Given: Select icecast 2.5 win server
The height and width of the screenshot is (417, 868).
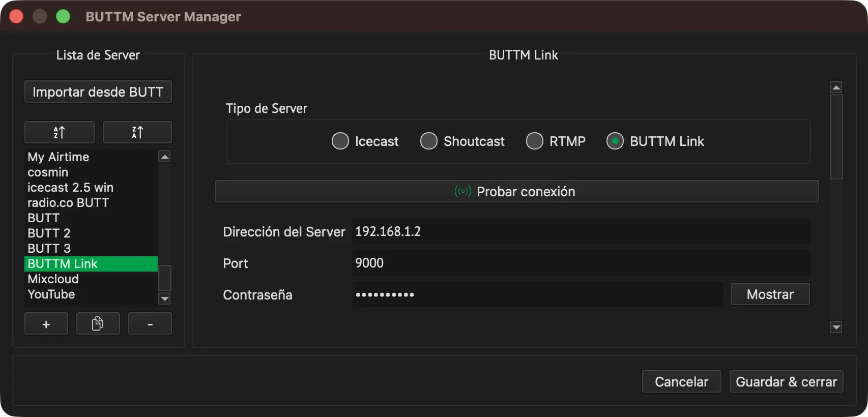Looking at the screenshot, I should pyautogui.click(x=91, y=187).
